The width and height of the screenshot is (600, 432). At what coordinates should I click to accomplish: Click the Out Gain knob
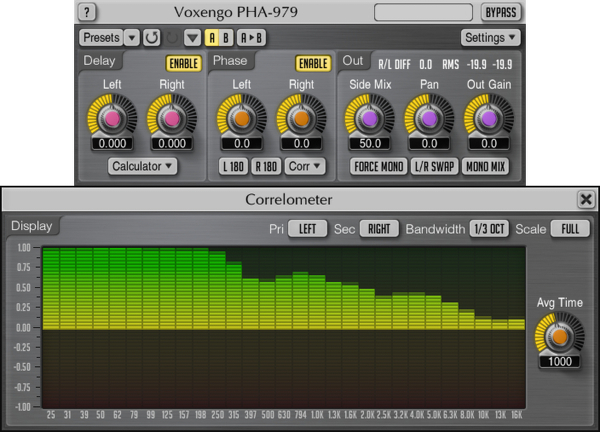tap(488, 116)
